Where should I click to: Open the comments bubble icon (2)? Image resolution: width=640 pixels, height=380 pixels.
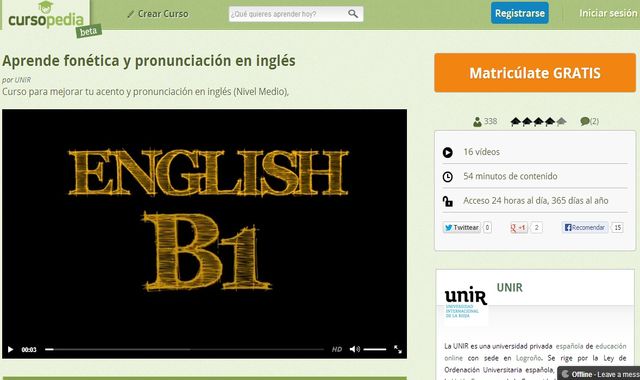pyautogui.click(x=585, y=121)
